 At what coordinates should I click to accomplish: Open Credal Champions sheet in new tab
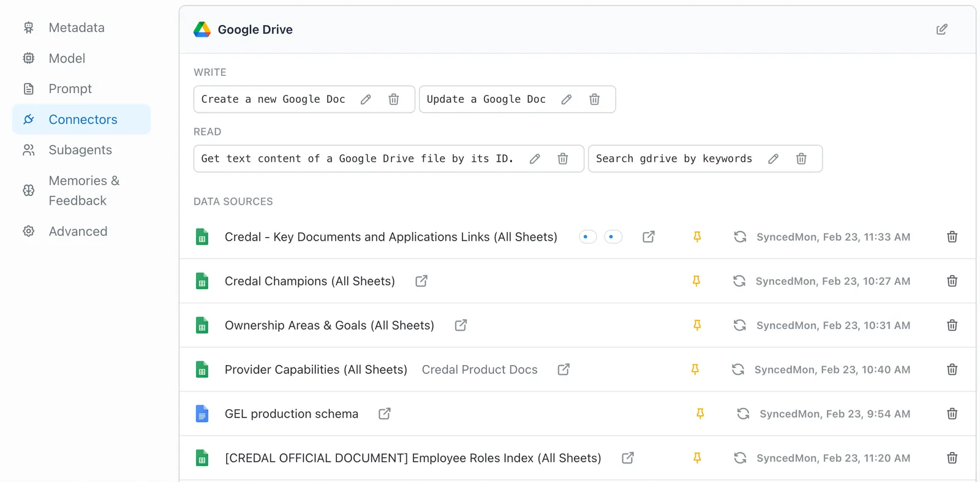(x=421, y=281)
